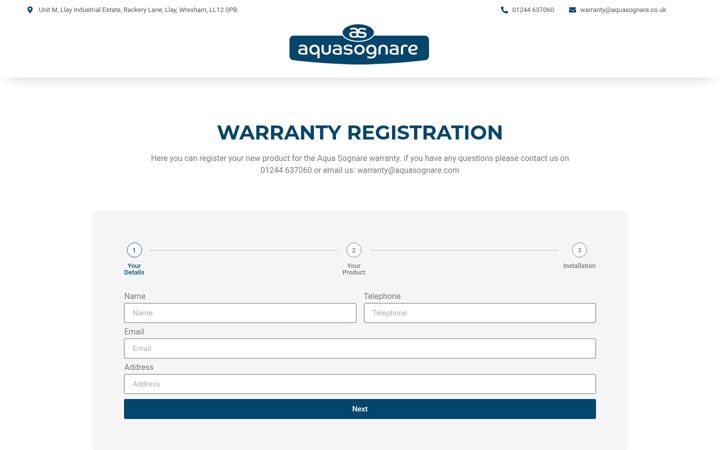Click the Name label above the field

[x=135, y=296]
